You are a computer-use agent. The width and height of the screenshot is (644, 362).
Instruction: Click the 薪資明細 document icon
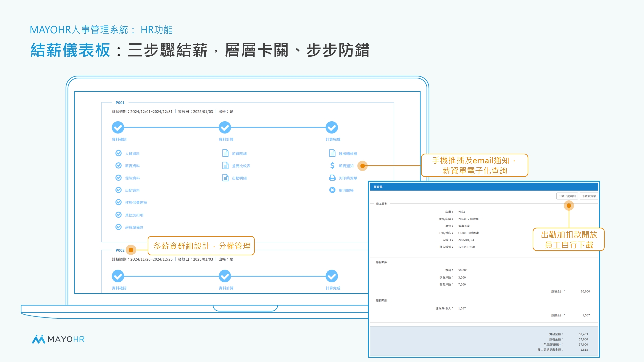coord(225,153)
